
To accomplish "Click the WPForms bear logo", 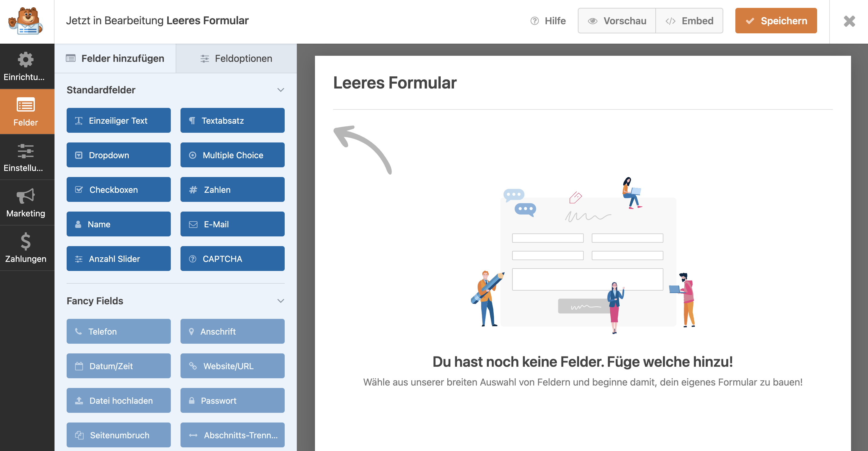I will pos(26,21).
